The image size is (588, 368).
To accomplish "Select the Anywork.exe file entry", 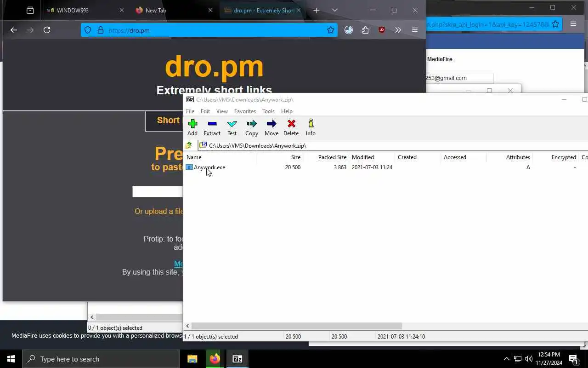I will pyautogui.click(x=205, y=167).
